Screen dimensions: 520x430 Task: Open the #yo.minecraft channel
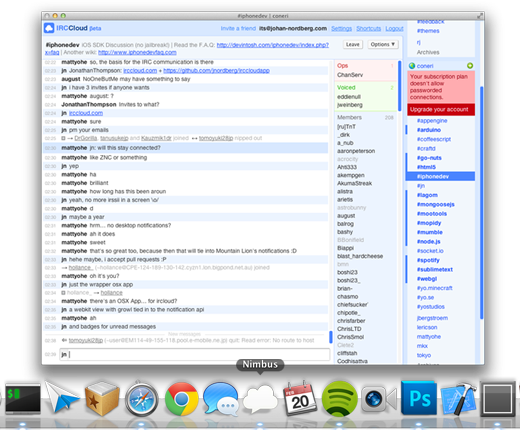[434, 288]
